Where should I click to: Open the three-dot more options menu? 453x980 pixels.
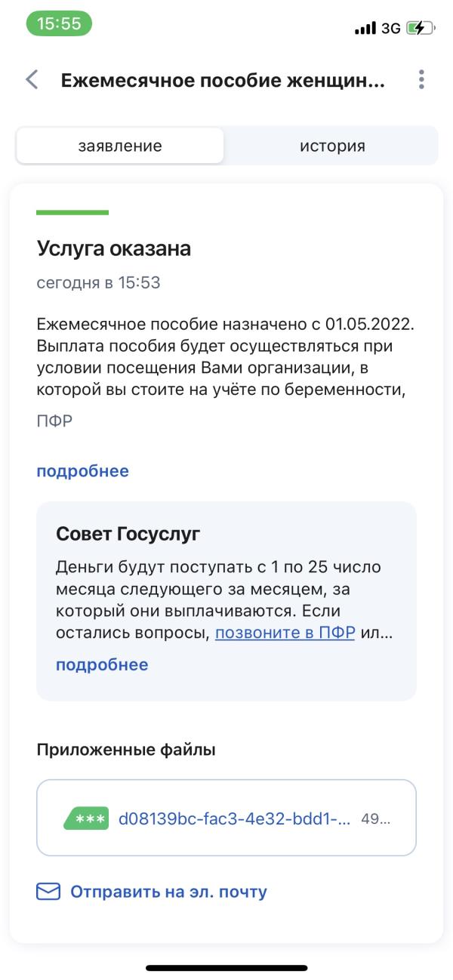(421, 79)
